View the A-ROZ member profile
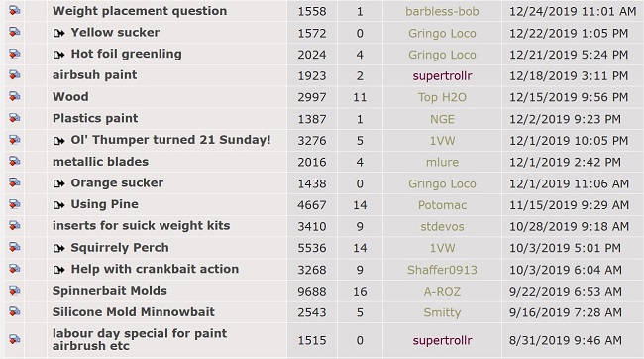 pos(442,292)
